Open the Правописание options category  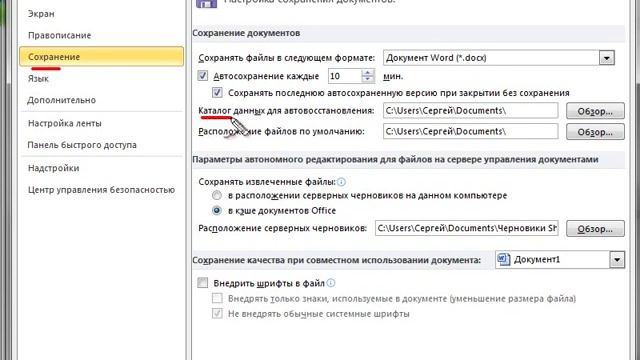[59, 36]
